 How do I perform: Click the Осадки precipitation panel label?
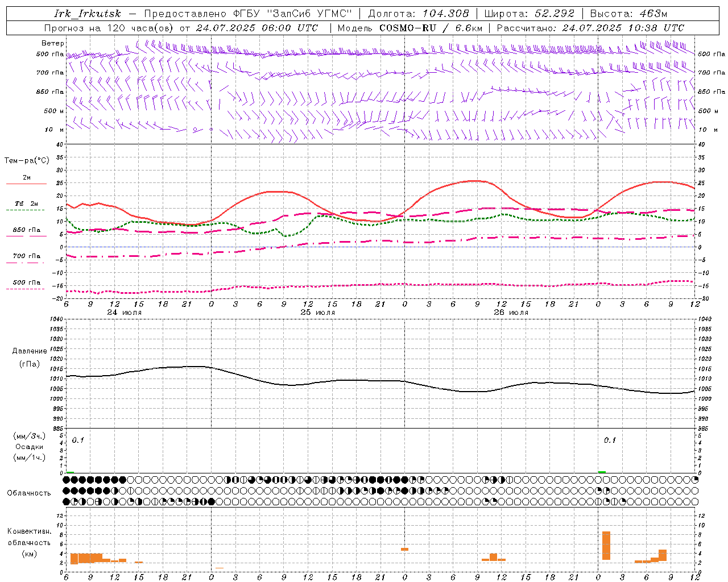click(x=30, y=447)
